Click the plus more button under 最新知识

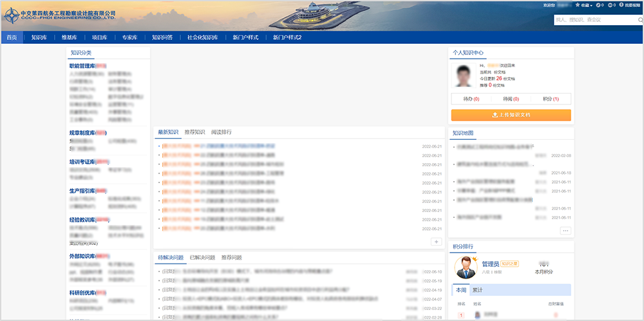tap(436, 242)
